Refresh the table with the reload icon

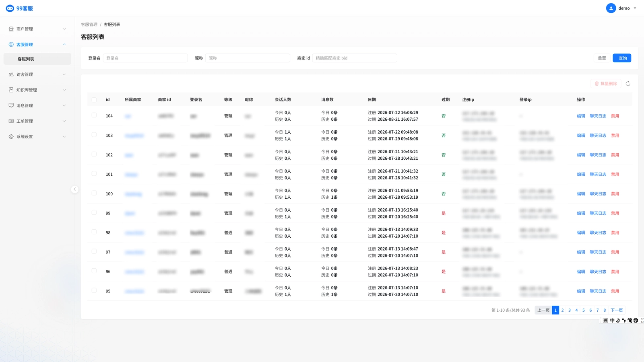point(628,84)
